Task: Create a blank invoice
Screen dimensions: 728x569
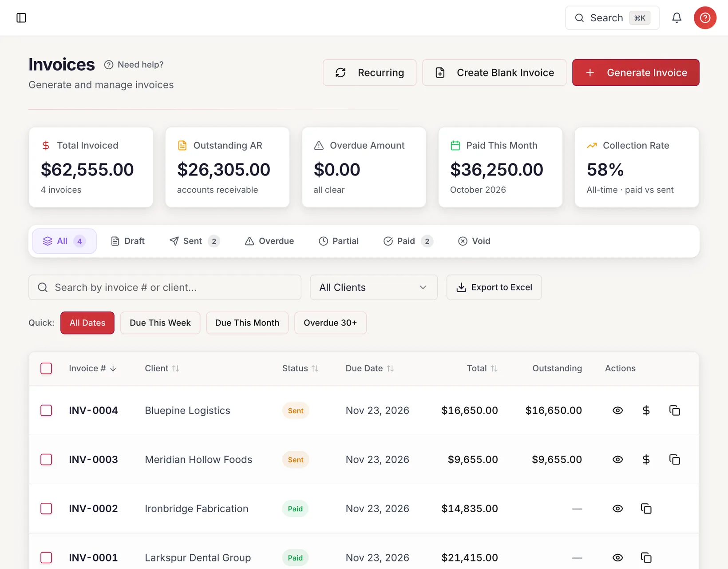Action: [x=494, y=72]
